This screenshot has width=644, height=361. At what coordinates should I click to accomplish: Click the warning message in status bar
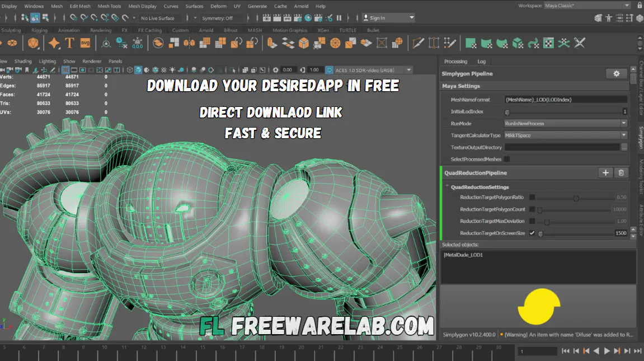point(568,335)
